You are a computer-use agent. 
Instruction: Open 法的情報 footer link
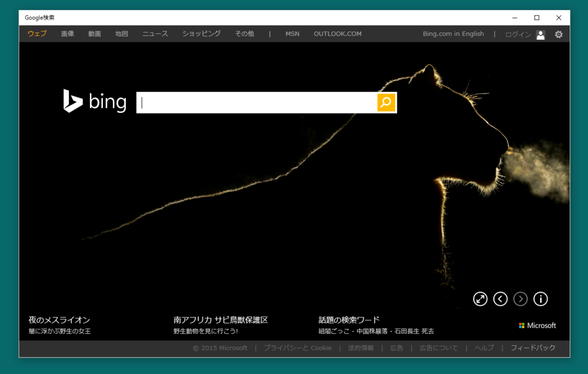coord(361,348)
